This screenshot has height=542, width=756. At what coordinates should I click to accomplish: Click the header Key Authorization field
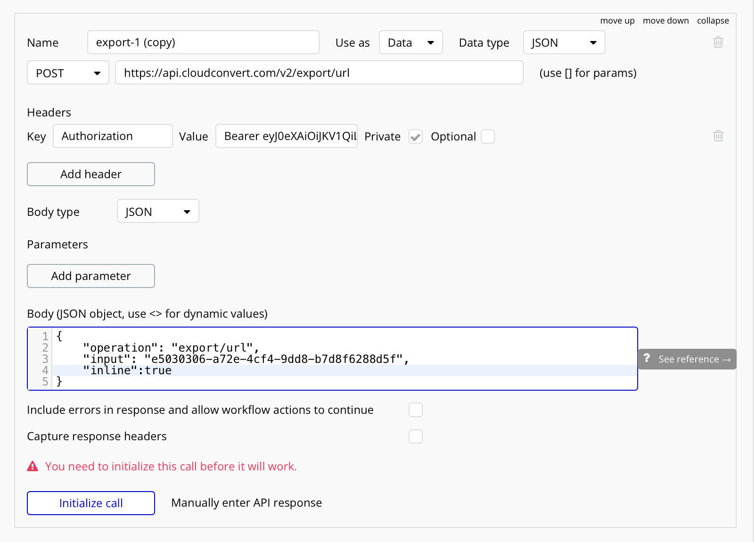pos(113,136)
